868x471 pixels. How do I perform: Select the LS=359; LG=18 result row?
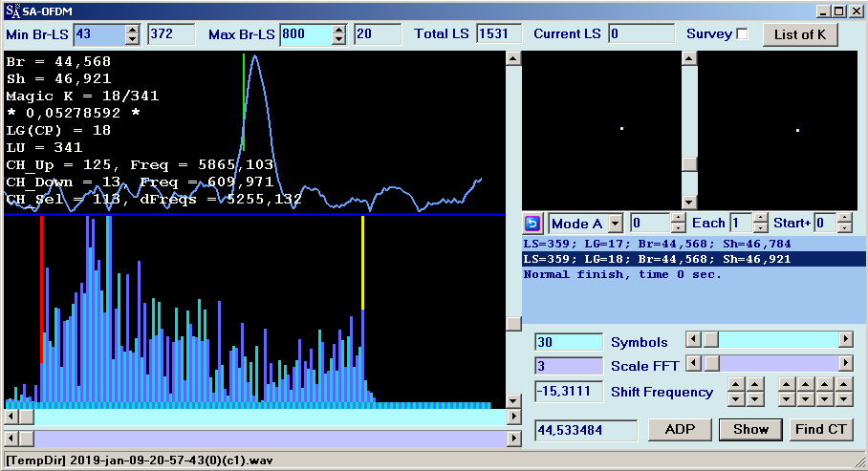tap(694, 259)
